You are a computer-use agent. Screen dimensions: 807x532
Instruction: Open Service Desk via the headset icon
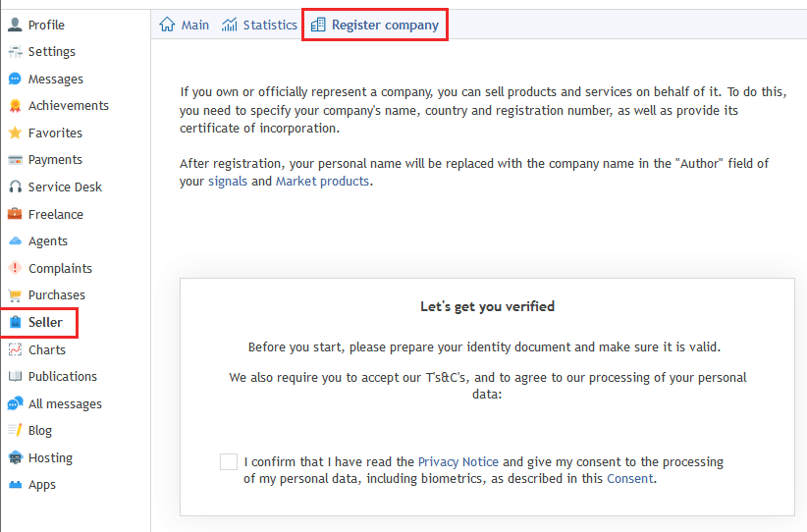(x=15, y=186)
